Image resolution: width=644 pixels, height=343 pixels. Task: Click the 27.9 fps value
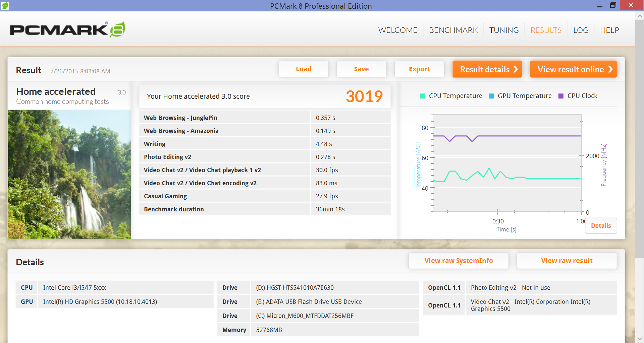(x=327, y=196)
